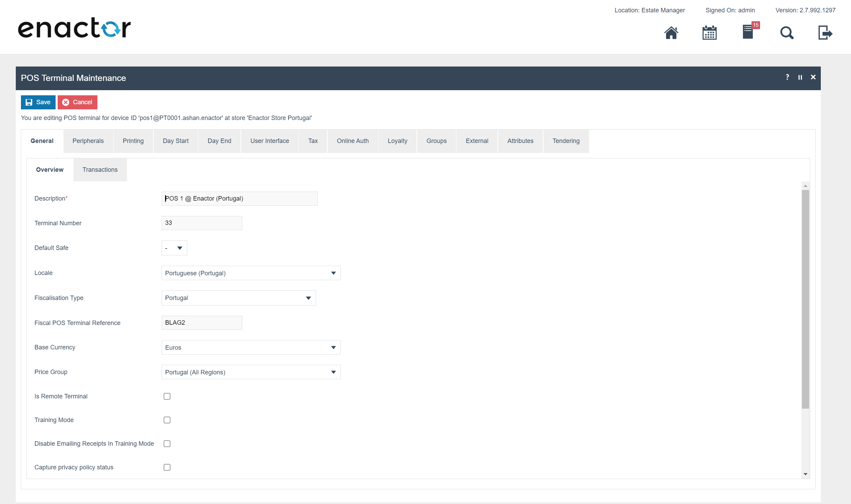Open the Locale dropdown
This screenshot has width=851, height=504.
tap(251, 273)
